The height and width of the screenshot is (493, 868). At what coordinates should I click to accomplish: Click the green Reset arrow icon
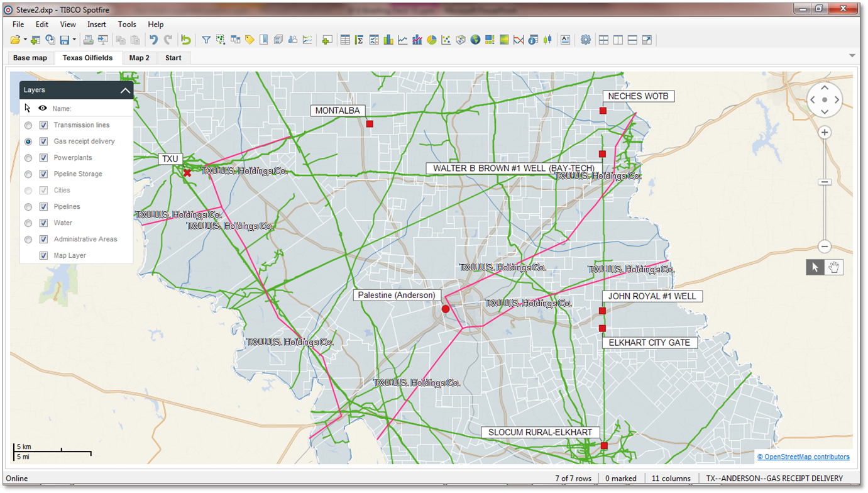(186, 40)
